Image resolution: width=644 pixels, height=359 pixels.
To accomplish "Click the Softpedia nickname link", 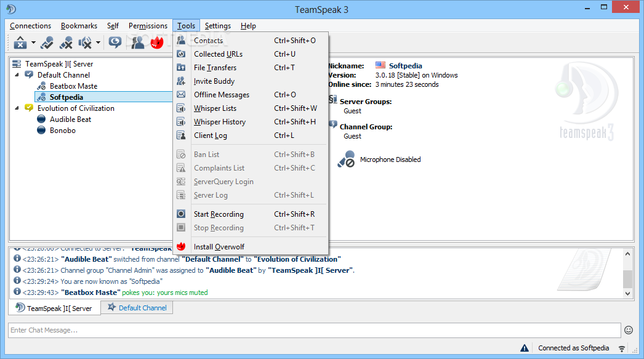I will point(405,66).
